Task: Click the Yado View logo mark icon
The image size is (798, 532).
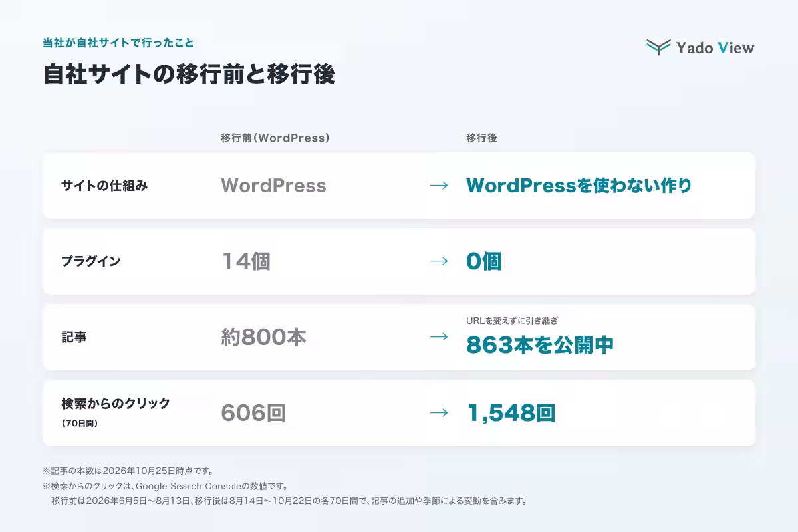Action: pos(658,47)
